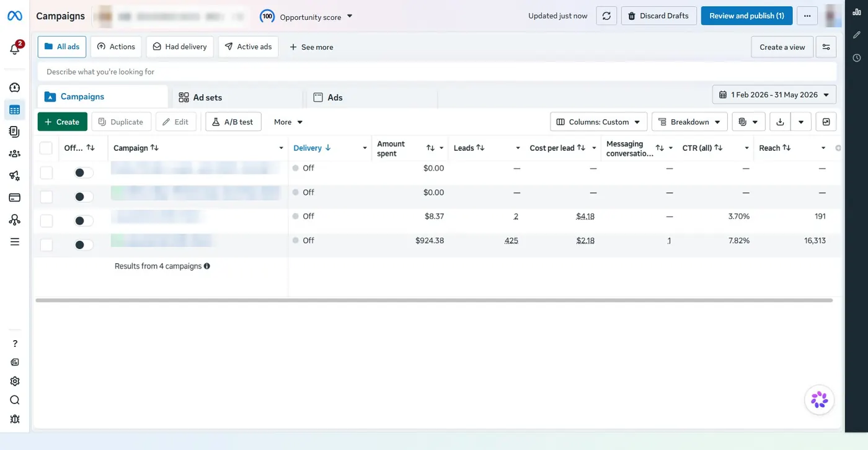Open Campaign column options arrow
868x450 pixels.
[x=281, y=148]
